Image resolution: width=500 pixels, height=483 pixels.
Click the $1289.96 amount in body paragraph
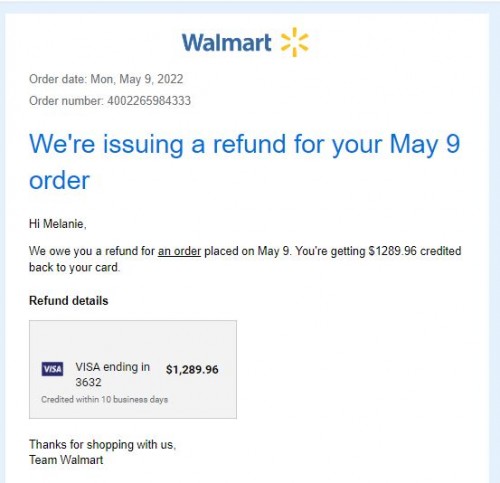[x=392, y=251]
